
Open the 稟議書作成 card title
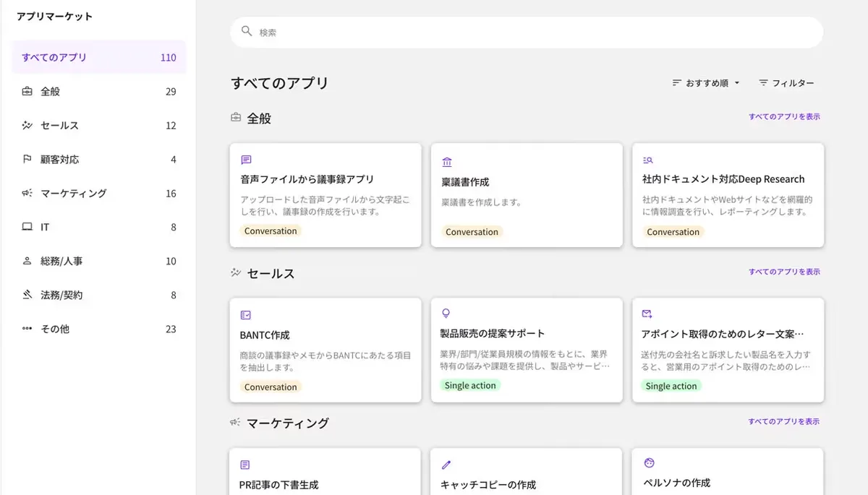pyautogui.click(x=465, y=182)
